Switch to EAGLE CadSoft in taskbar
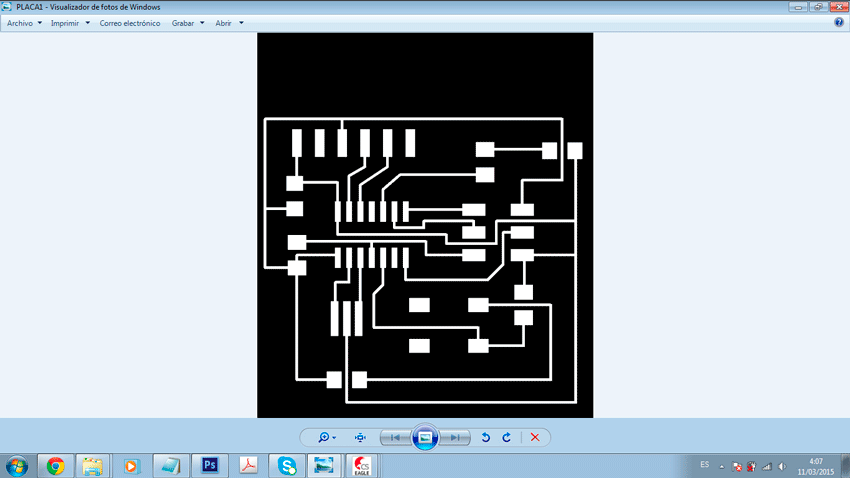 [x=362, y=466]
